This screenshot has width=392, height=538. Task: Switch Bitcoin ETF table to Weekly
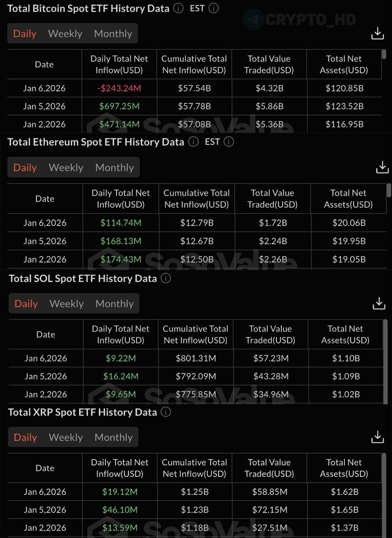pyautogui.click(x=65, y=34)
